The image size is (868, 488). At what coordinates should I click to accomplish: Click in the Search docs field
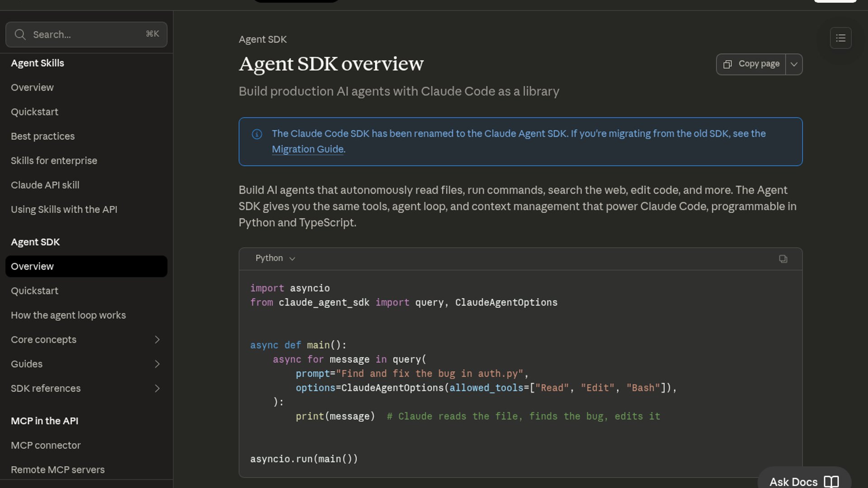point(86,35)
